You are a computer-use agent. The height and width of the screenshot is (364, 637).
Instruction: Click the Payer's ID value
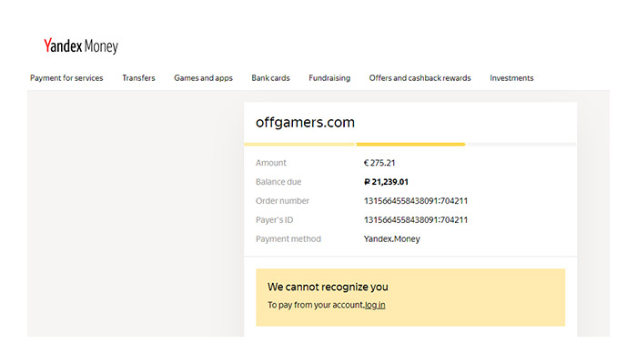pos(416,220)
